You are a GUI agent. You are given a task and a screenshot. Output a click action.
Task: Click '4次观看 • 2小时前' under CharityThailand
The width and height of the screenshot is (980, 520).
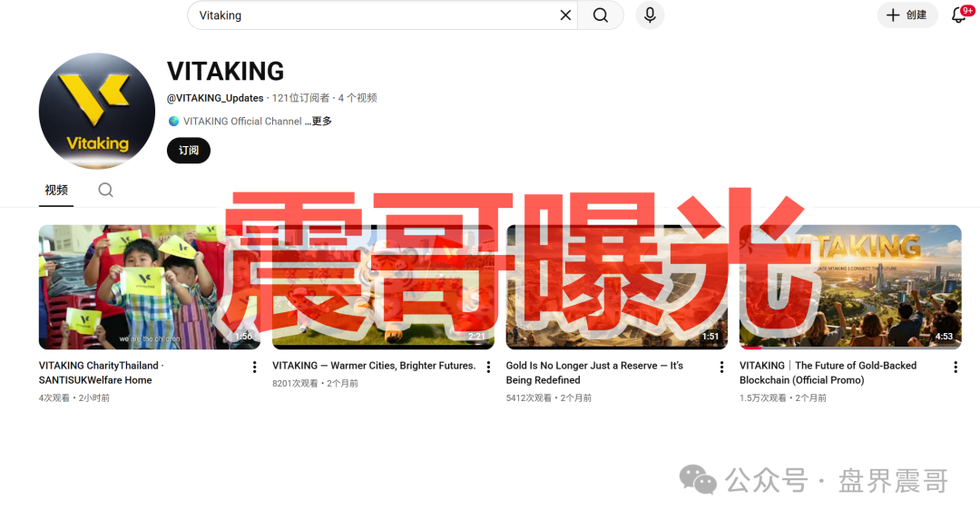tap(73, 397)
